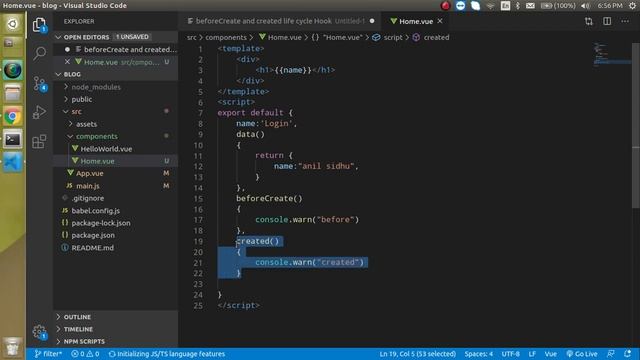Open the feedback icon in status bar
Screen dimensions: 640x360
tap(611, 354)
